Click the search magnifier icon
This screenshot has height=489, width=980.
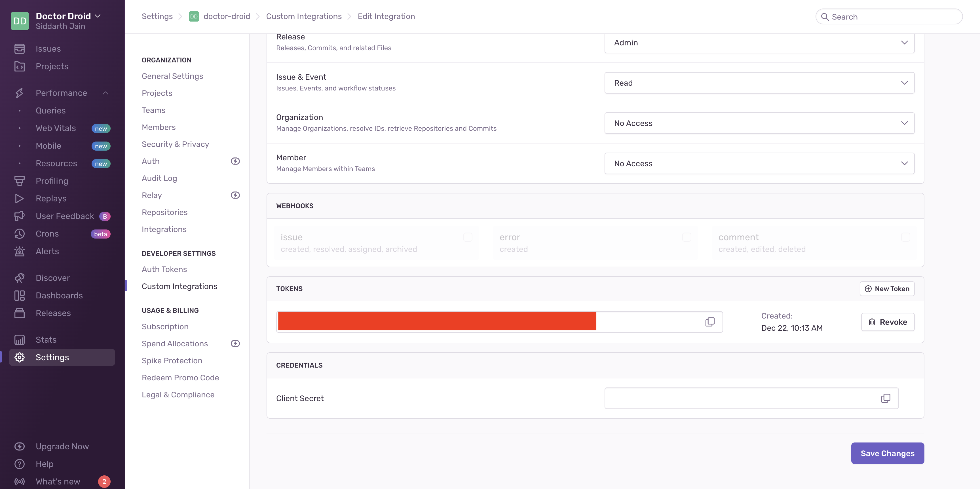click(825, 17)
